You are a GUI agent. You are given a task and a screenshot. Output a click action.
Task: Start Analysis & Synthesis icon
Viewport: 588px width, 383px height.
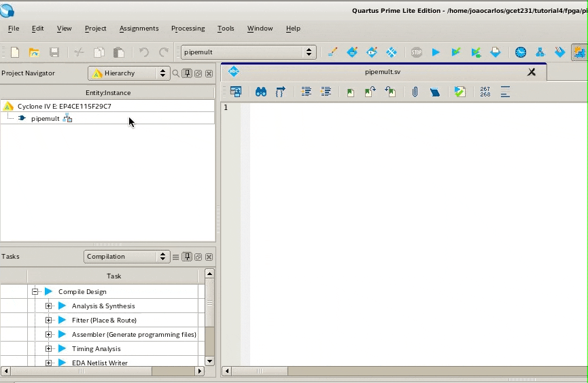pyautogui.click(x=476, y=52)
